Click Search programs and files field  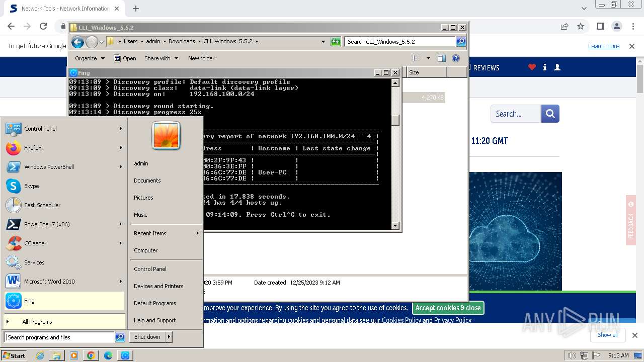click(x=59, y=337)
